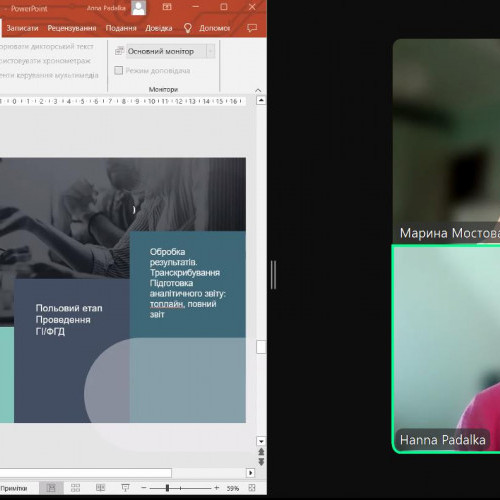Open the Записати tab
This screenshot has width=500, height=500.
(x=22, y=28)
